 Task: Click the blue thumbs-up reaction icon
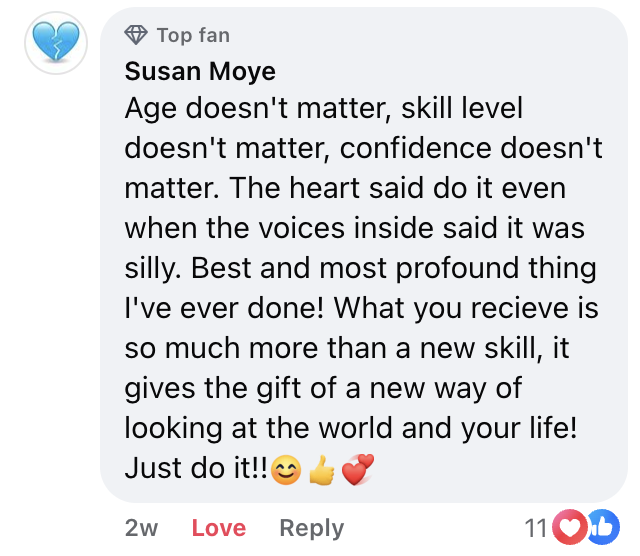tap(601, 529)
